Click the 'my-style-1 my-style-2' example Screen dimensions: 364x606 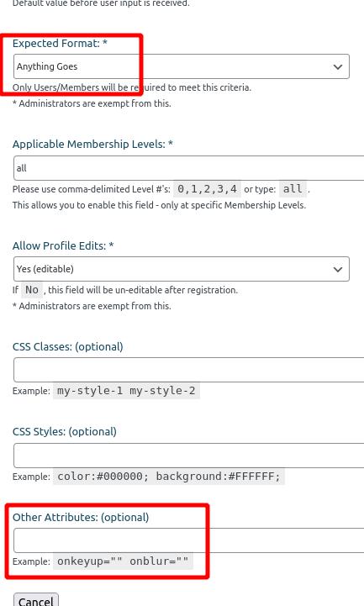click(x=126, y=391)
